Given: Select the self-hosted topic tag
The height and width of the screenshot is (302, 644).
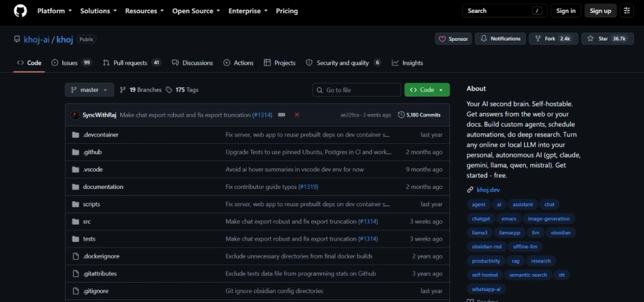Looking at the screenshot, I should (484, 275).
